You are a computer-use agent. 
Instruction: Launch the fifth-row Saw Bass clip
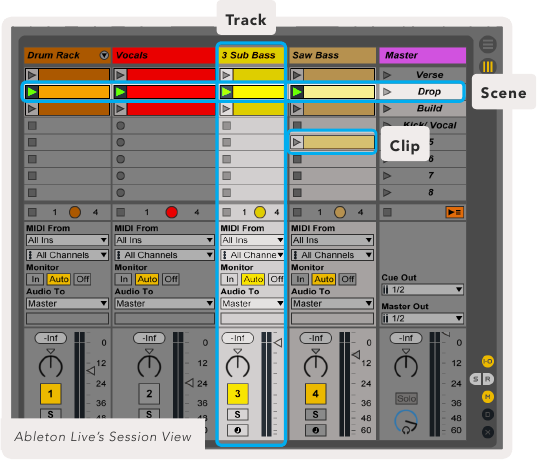[297, 142]
